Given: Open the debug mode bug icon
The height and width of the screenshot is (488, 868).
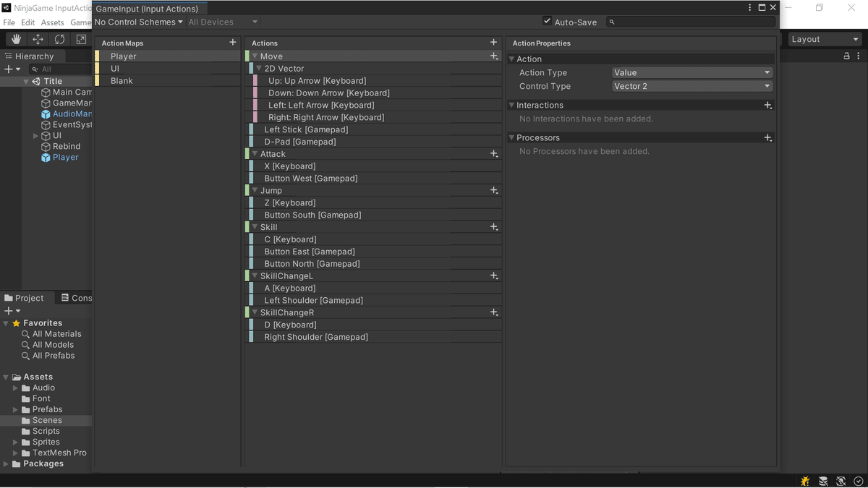Looking at the screenshot, I should (x=805, y=481).
